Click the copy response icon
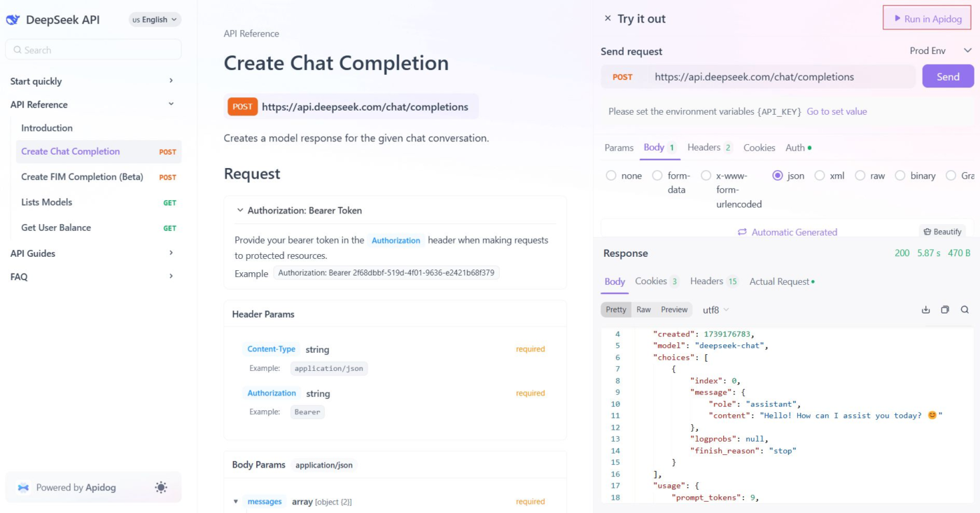Viewport: 980px width, 513px height. pos(945,310)
